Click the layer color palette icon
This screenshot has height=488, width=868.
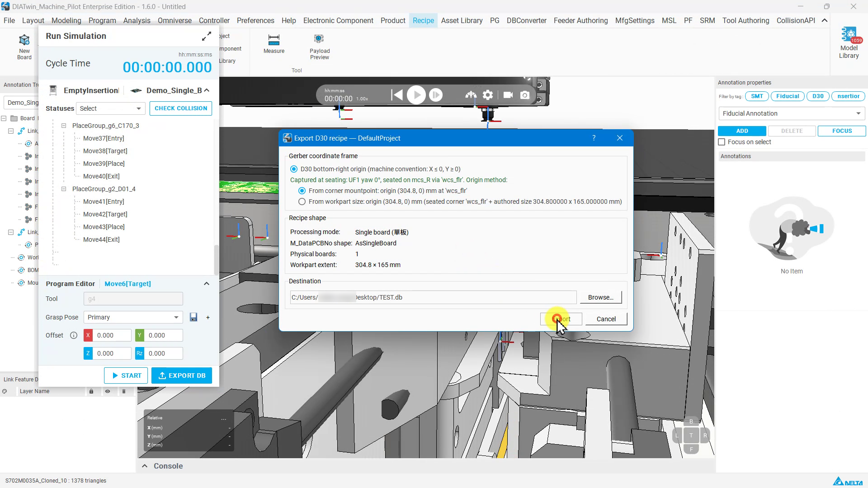(x=5, y=391)
